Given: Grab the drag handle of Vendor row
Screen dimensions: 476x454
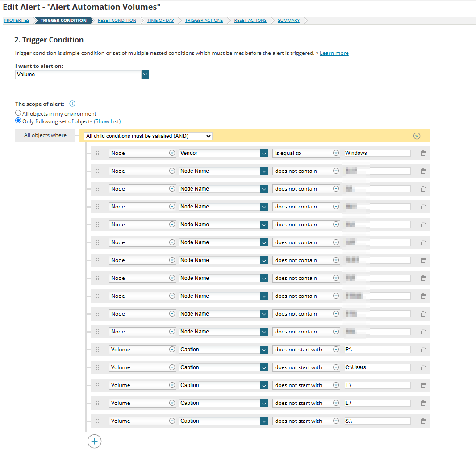Looking at the screenshot, I should [x=97, y=153].
